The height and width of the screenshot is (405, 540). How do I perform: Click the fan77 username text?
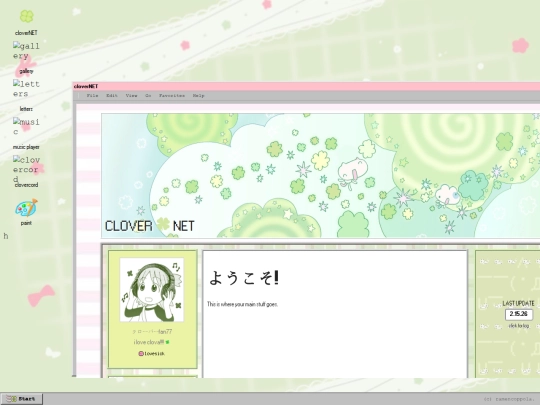click(x=152, y=332)
